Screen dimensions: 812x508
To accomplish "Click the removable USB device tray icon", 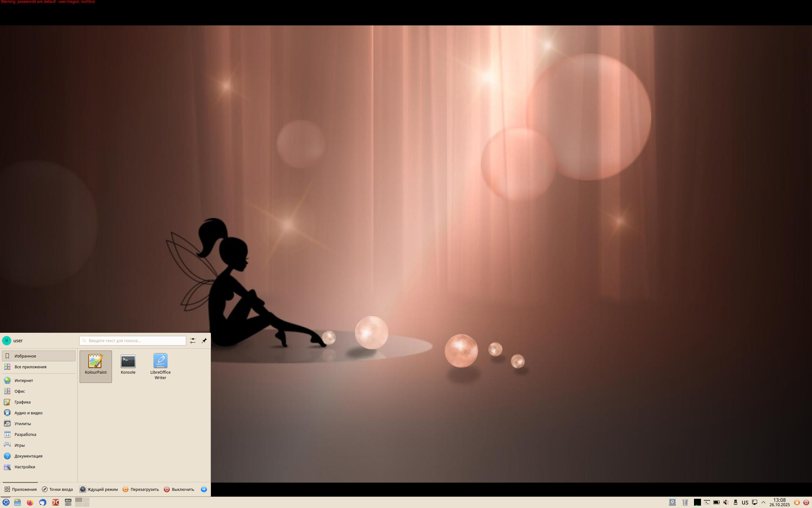I will [x=736, y=502].
